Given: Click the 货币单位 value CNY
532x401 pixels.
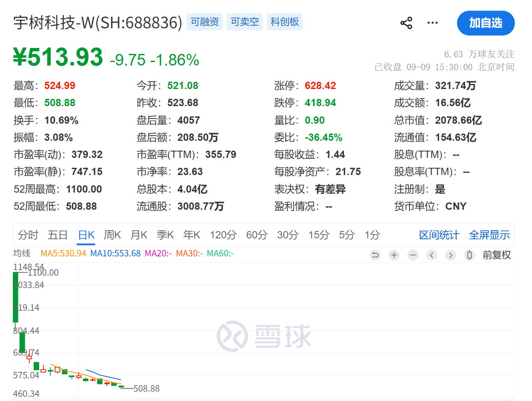Looking at the screenshot, I should [x=456, y=206].
